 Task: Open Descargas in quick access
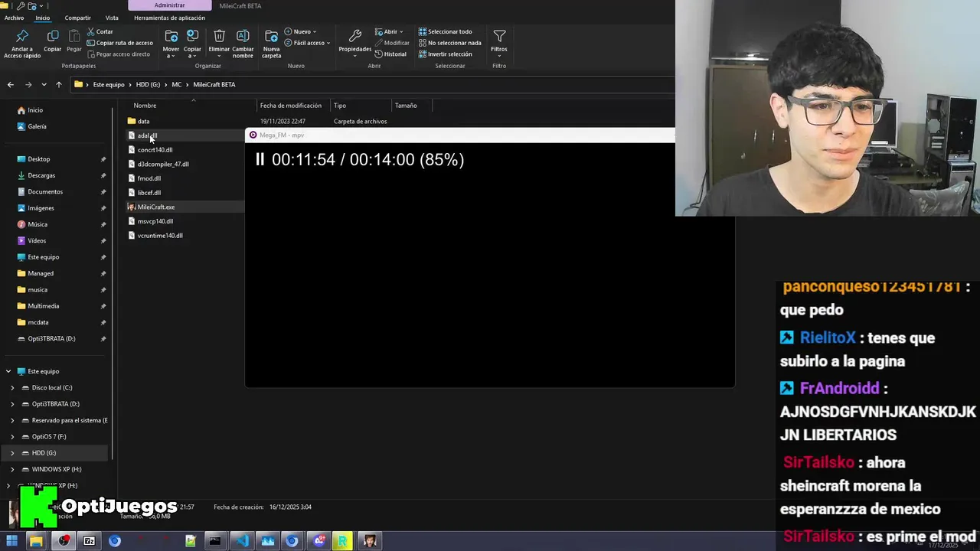pyautogui.click(x=41, y=175)
